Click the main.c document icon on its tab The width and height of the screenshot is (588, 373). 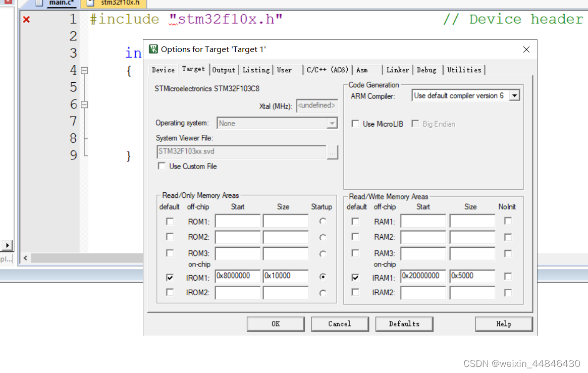[38, 3]
